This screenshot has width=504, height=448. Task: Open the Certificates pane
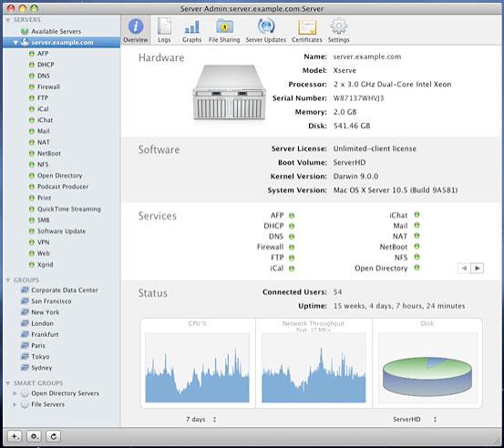coord(306,31)
